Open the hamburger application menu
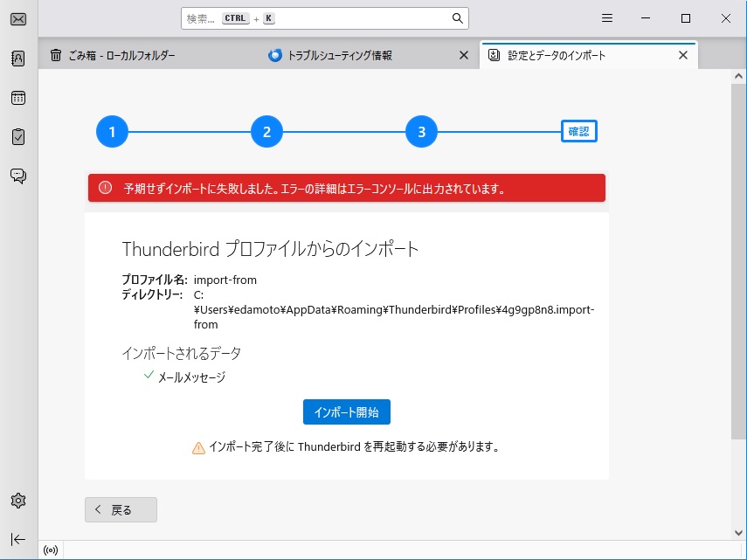Viewport: 747px width, 560px height. click(607, 18)
